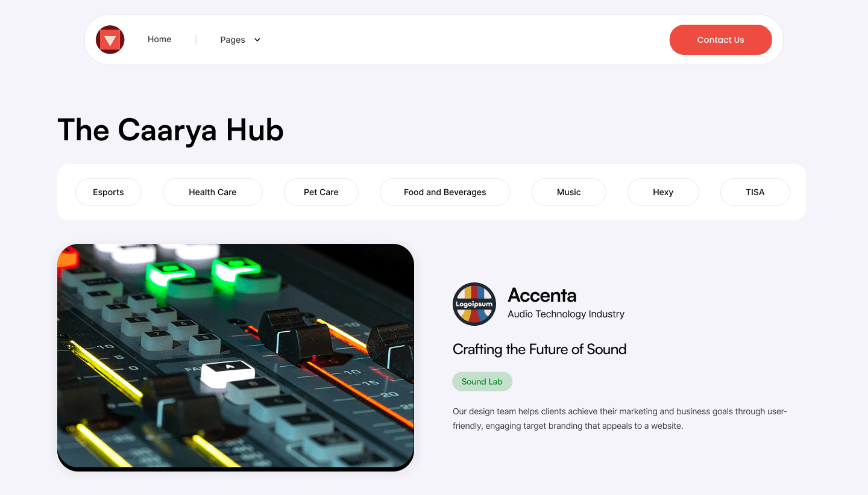Click the Crafting the Future of Sound heading
868x495 pixels.
pos(539,349)
